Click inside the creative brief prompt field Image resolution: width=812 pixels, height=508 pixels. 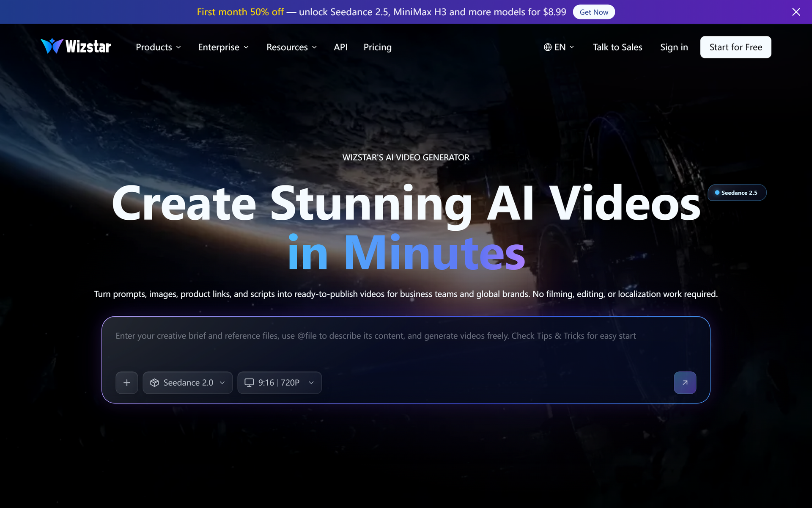coord(406,344)
